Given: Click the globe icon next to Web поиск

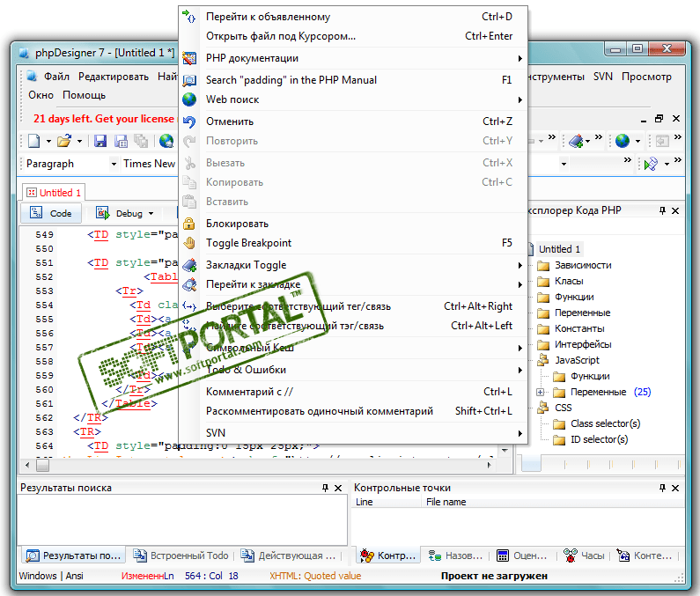Looking at the screenshot, I should pyautogui.click(x=189, y=99).
